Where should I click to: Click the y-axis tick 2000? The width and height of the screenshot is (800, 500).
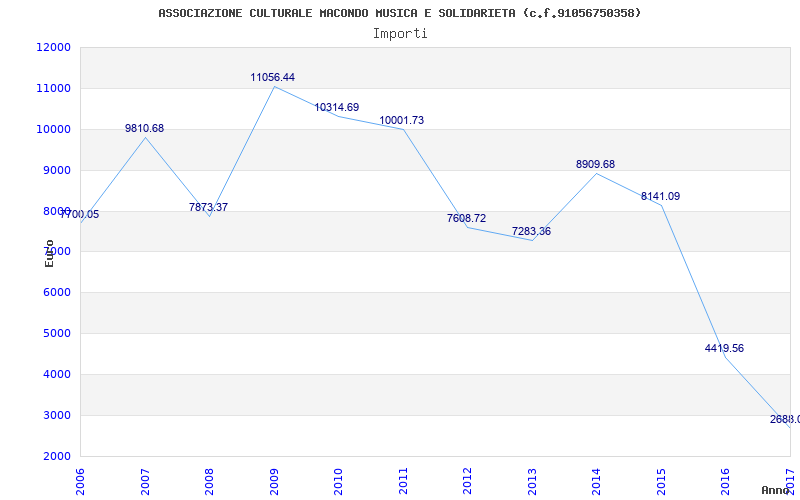pyautogui.click(x=56, y=456)
